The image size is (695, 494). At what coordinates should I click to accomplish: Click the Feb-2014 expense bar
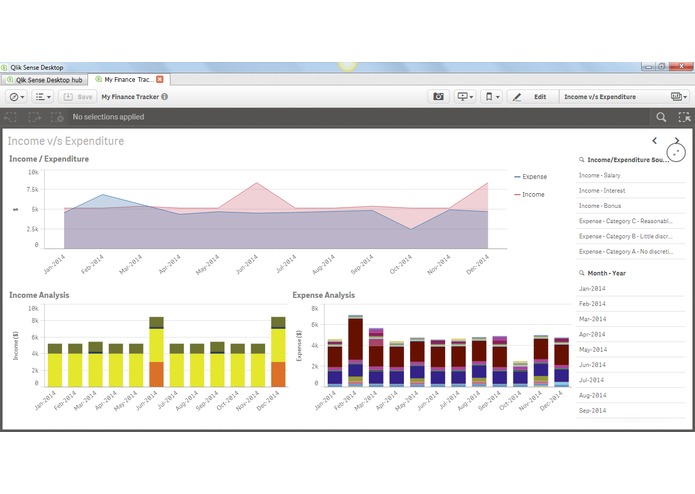pos(355,351)
